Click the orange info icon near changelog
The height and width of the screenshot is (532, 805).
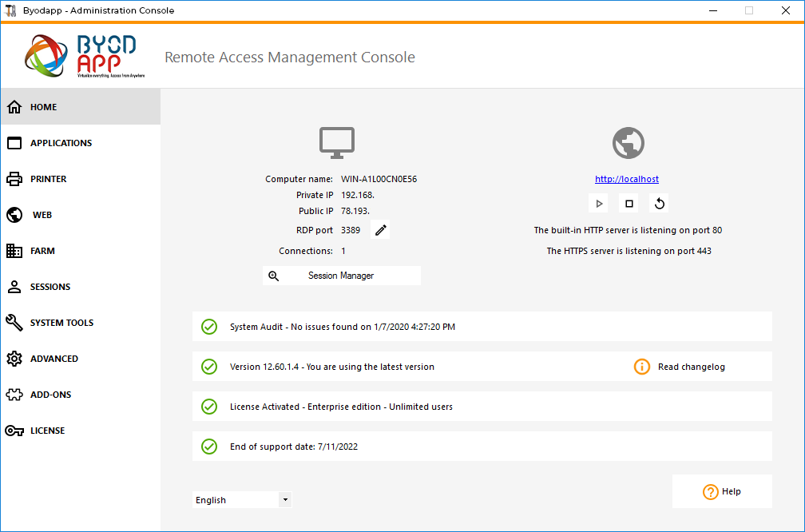tap(642, 367)
